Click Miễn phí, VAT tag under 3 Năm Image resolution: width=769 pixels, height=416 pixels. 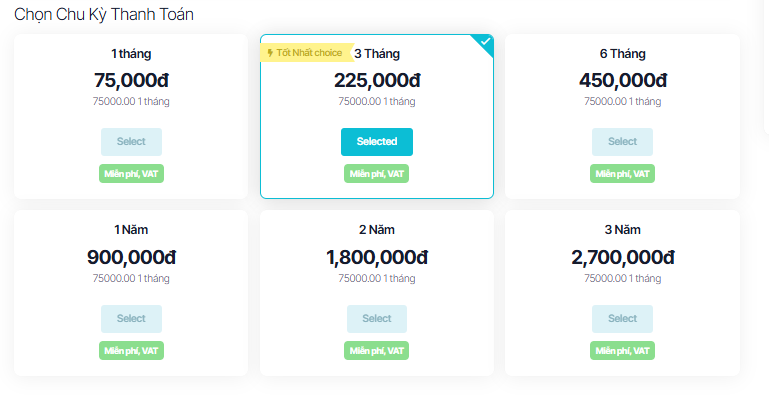tap(622, 351)
